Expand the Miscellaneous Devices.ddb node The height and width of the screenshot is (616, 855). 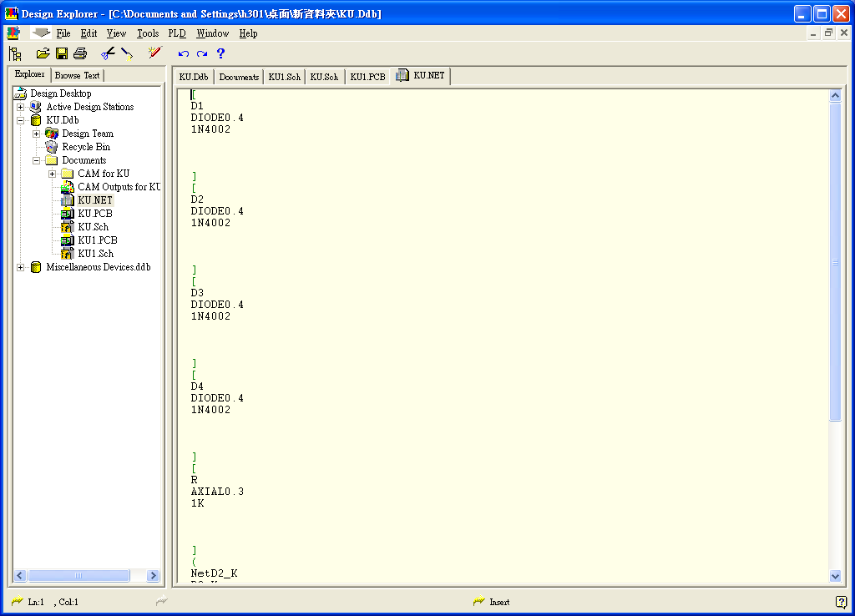[21, 267]
